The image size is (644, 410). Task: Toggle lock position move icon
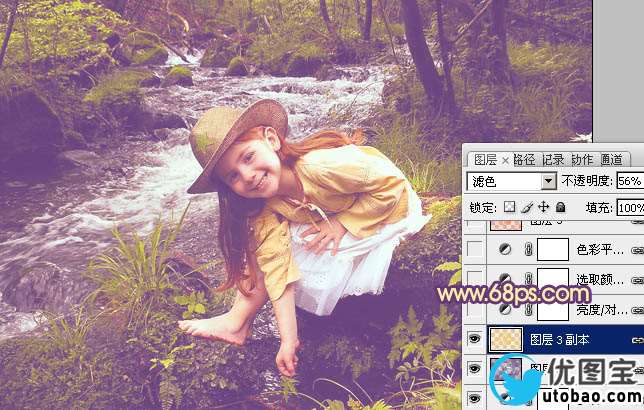click(543, 207)
